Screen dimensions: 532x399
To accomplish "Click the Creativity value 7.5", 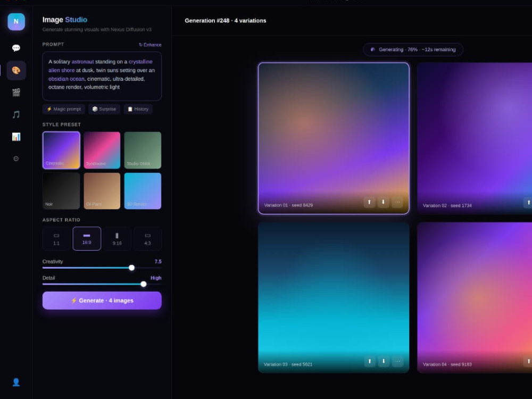I will pyautogui.click(x=158, y=261).
